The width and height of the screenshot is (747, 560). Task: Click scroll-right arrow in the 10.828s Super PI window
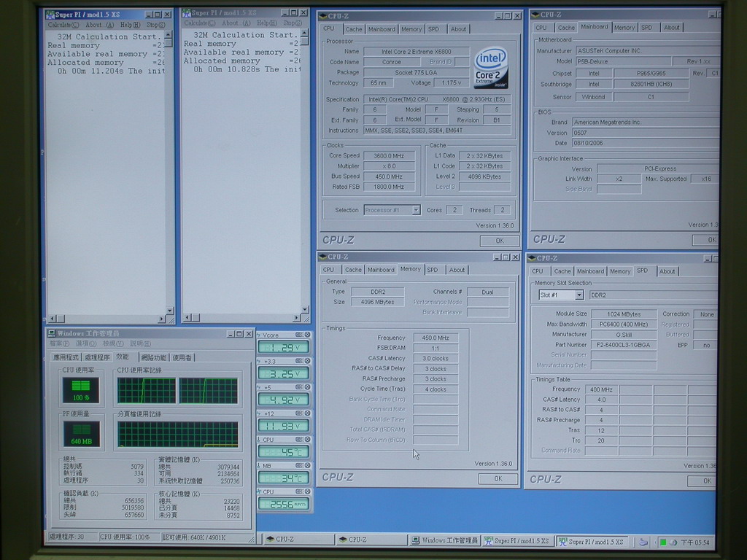point(297,318)
